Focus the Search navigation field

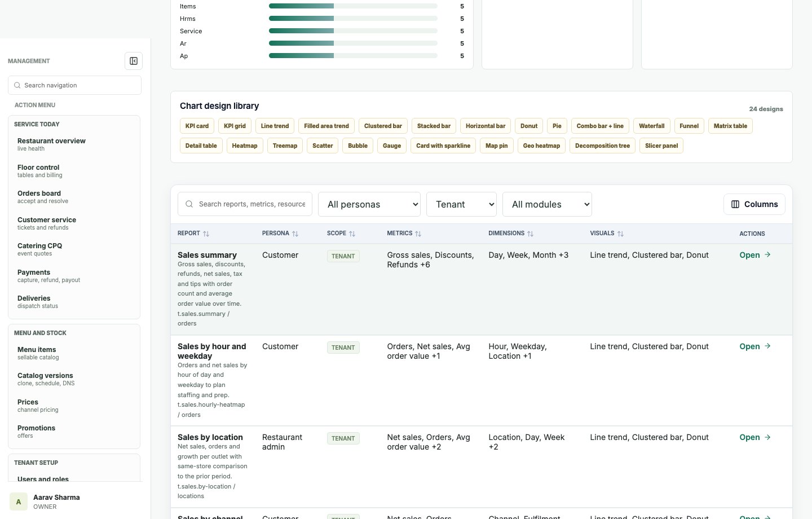click(x=74, y=85)
